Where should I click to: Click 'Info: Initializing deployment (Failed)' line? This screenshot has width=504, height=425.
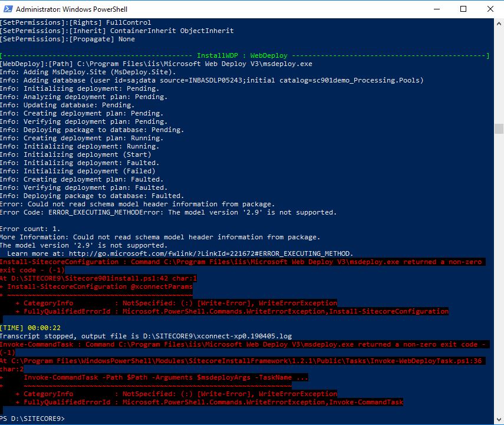click(77, 171)
